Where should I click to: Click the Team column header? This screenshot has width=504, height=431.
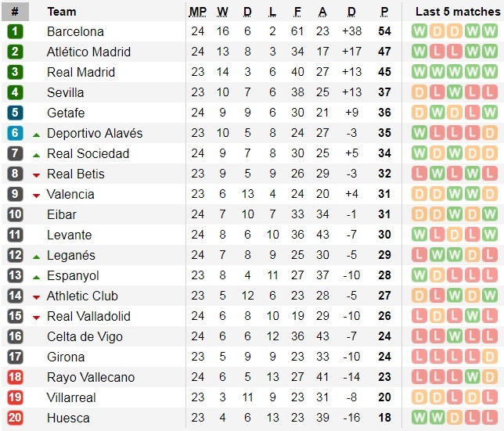point(62,12)
